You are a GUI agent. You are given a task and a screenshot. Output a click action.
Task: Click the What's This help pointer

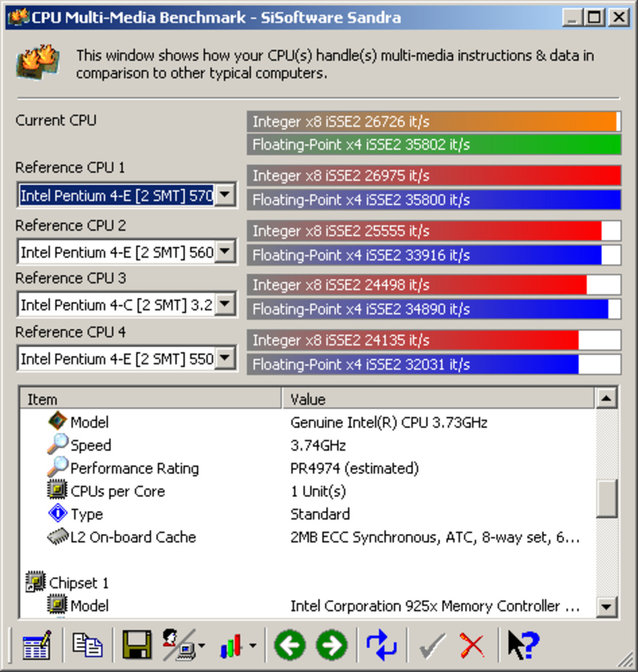524,645
